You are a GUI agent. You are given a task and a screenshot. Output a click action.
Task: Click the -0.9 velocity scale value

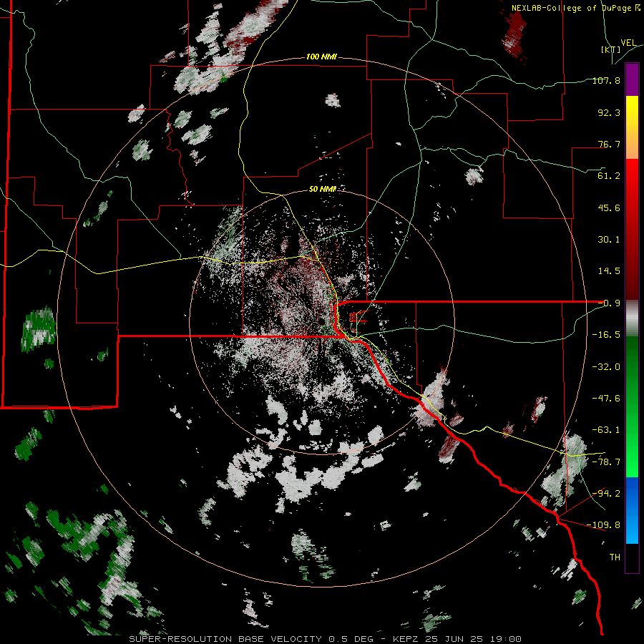click(x=609, y=303)
